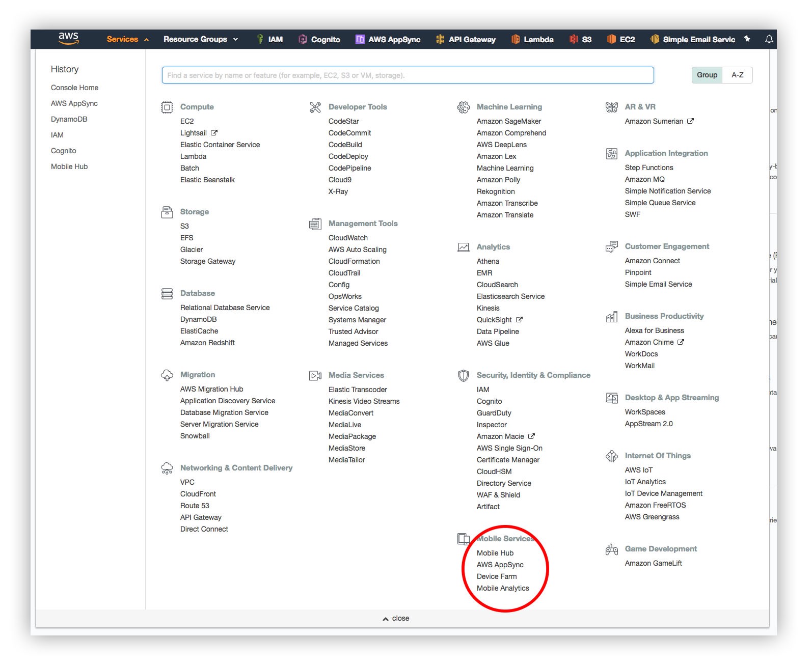The width and height of the screenshot is (812, 666).
Task: Close the services panel at bottom
Action: 396,618
